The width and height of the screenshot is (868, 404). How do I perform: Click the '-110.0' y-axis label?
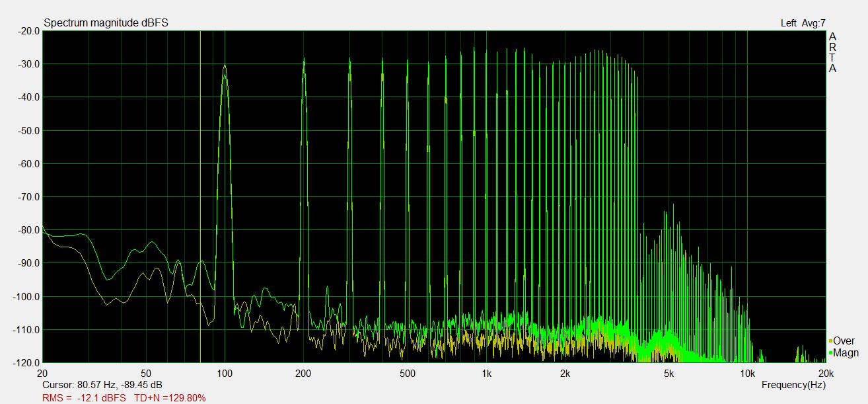[26, 329]
